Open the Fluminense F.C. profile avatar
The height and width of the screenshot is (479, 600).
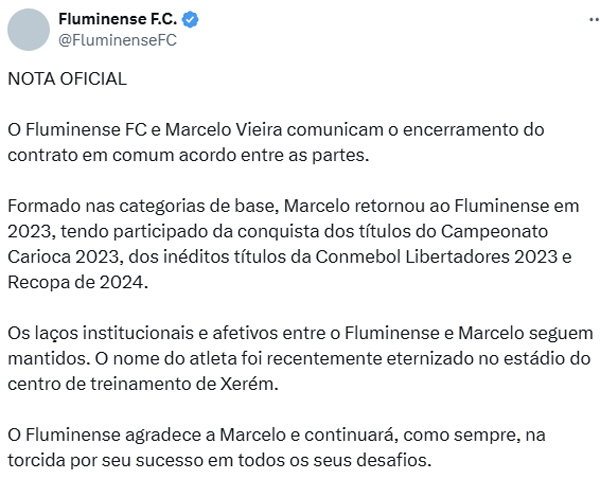tap(29, 30)
